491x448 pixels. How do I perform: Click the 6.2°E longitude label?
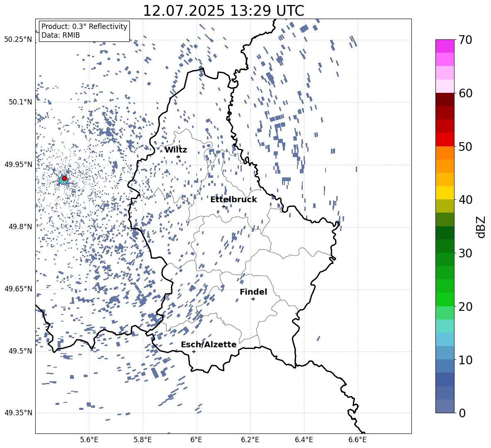pos(250,440)
